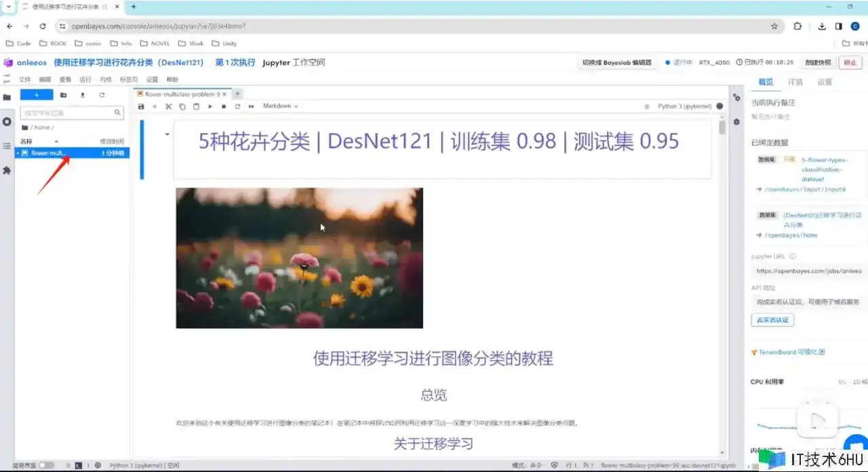Image resolution: width=868 pixels, height=472 pixels.
Task: Click the blue new launcher plus button
Action: (37, 95)
